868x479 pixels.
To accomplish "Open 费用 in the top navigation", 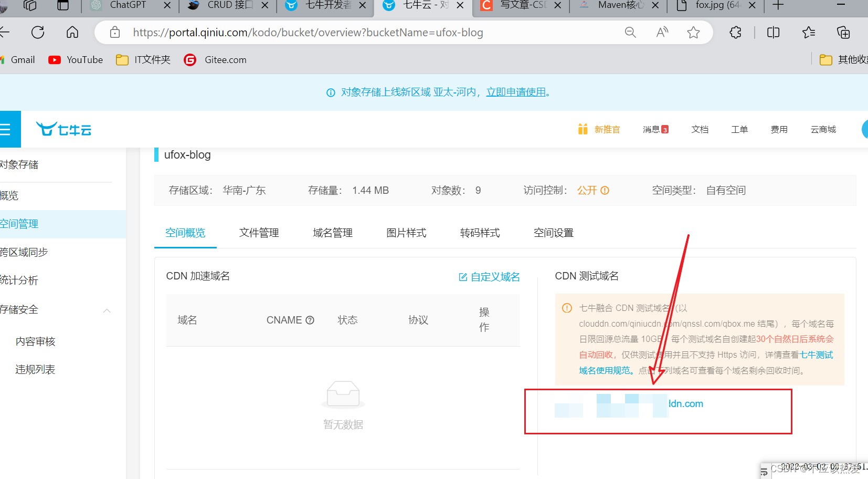I will pos(779,129).
